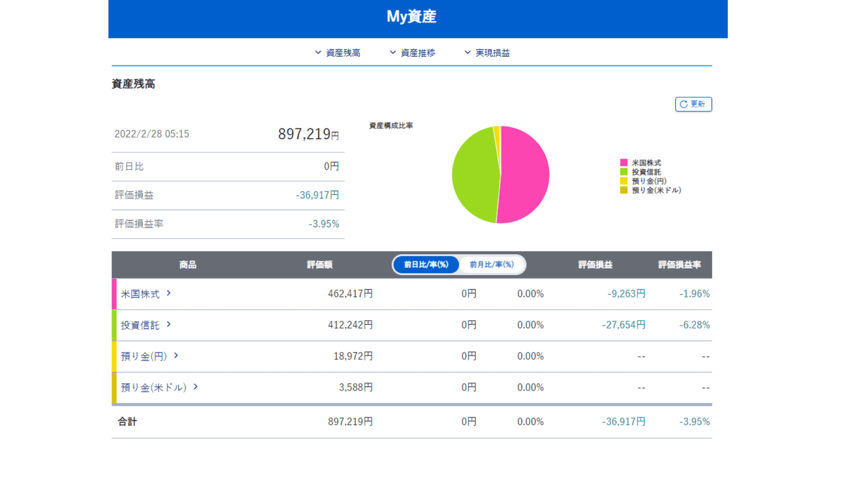Click -1.96% in the 米国株式 row
868x488 pixels.
[x=694, y=294]
